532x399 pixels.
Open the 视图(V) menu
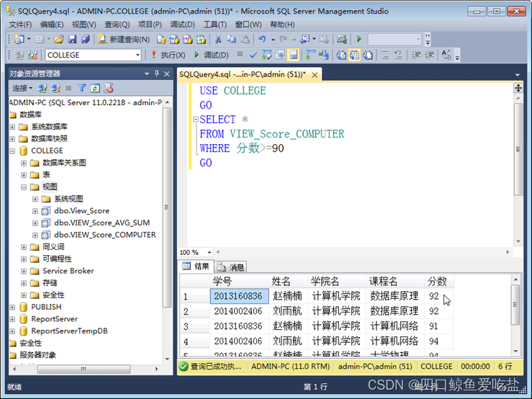[84, 24]
